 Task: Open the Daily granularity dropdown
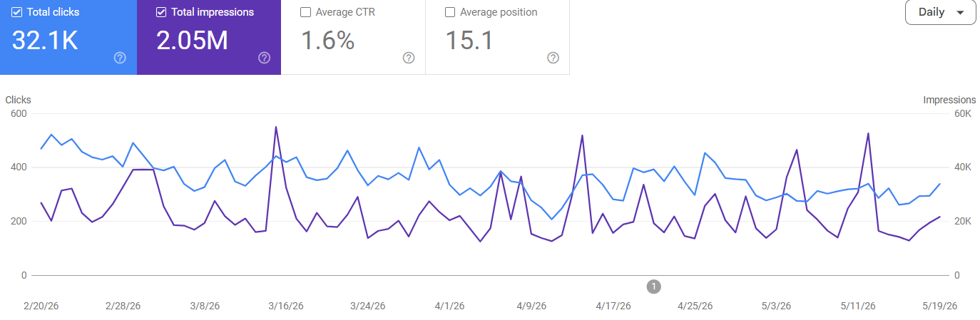[940, 12]
